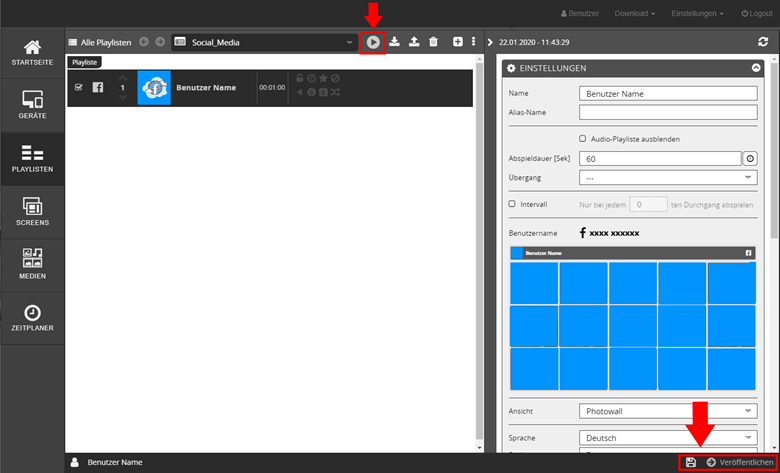Add new item with plus icon
780x473 pixels.
[458, 42]
